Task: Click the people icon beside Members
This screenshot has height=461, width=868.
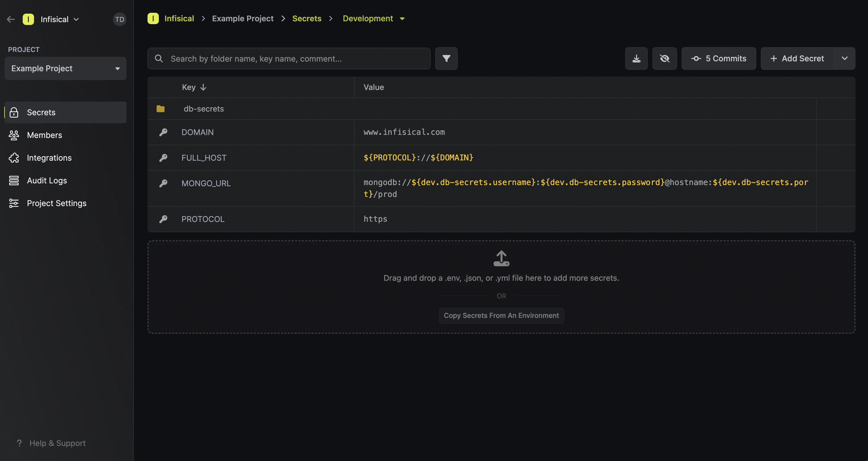Action: pyautogui.click(x=14, y=135)
